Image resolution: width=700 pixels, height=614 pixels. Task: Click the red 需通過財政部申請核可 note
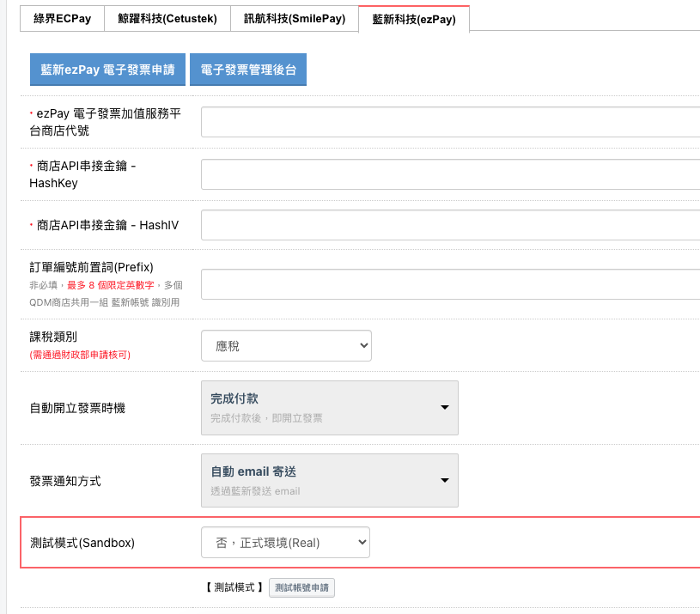coord(80,355)
